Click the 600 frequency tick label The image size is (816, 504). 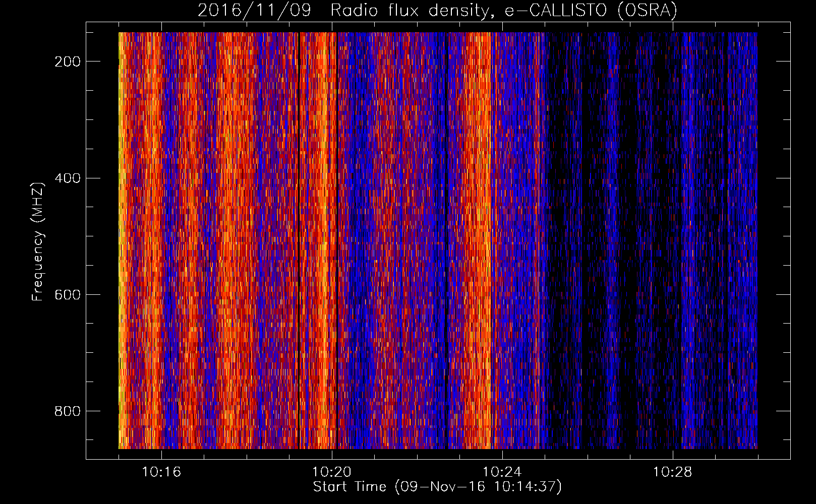click(68, 295)
